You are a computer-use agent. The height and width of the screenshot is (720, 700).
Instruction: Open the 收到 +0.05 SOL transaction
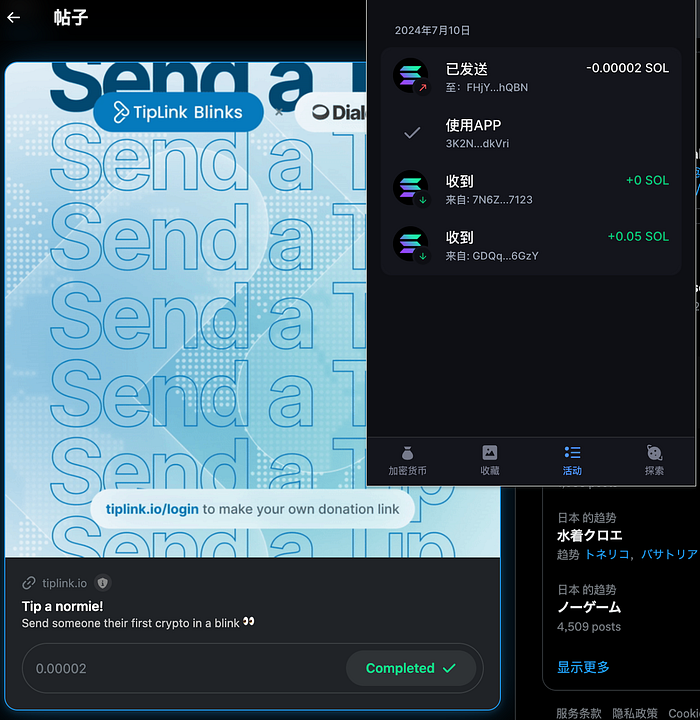tap(531, 245)
